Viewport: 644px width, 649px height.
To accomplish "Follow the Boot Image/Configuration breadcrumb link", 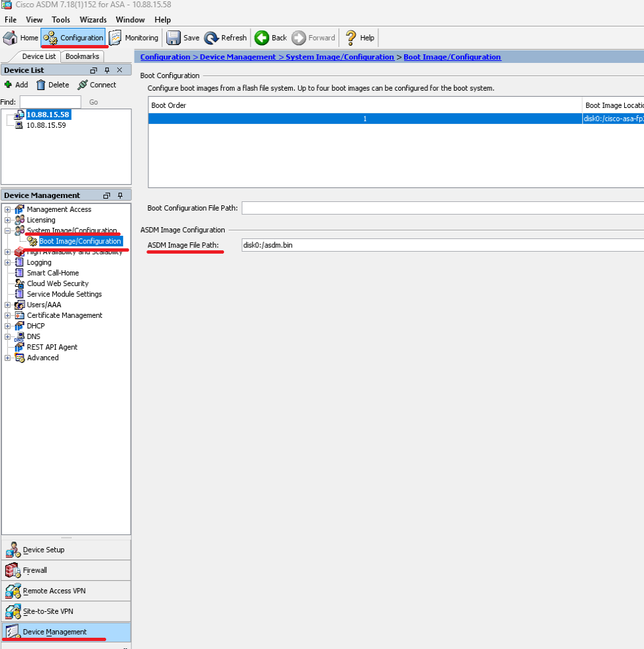I will (453, 57).
